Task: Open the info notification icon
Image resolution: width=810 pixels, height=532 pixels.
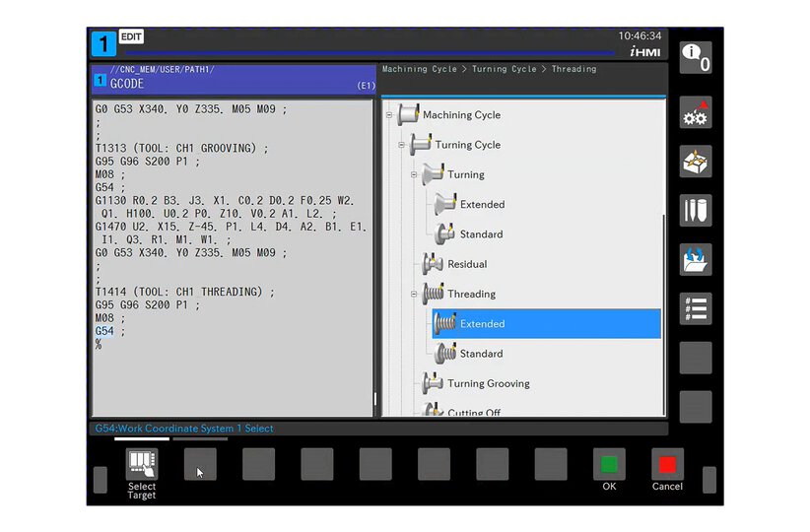Action: (695, 57)
